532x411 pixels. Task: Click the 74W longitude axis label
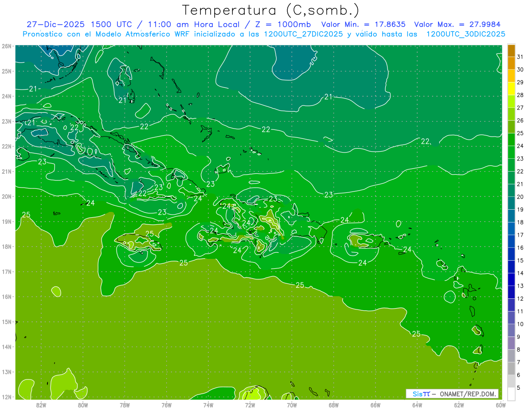208,405
